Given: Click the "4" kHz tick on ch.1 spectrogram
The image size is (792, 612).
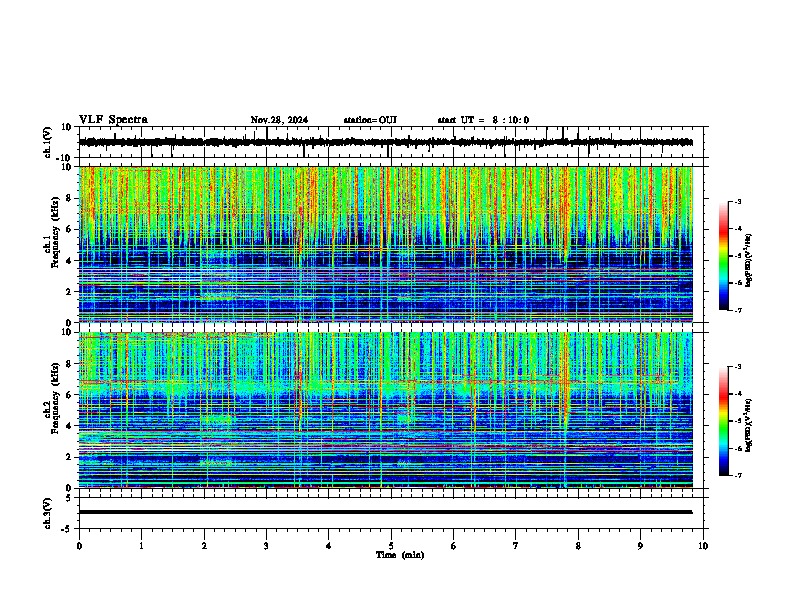Looking at the screenshot, I should [x=70, y=261].
